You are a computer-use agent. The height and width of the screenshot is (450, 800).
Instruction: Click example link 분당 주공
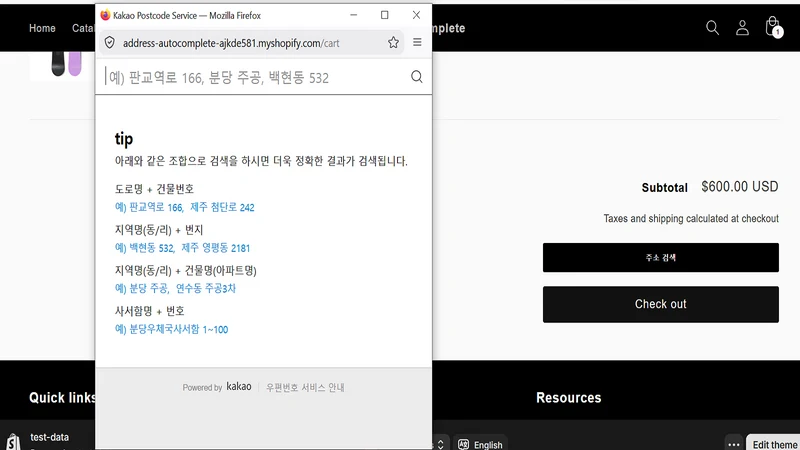148,289
